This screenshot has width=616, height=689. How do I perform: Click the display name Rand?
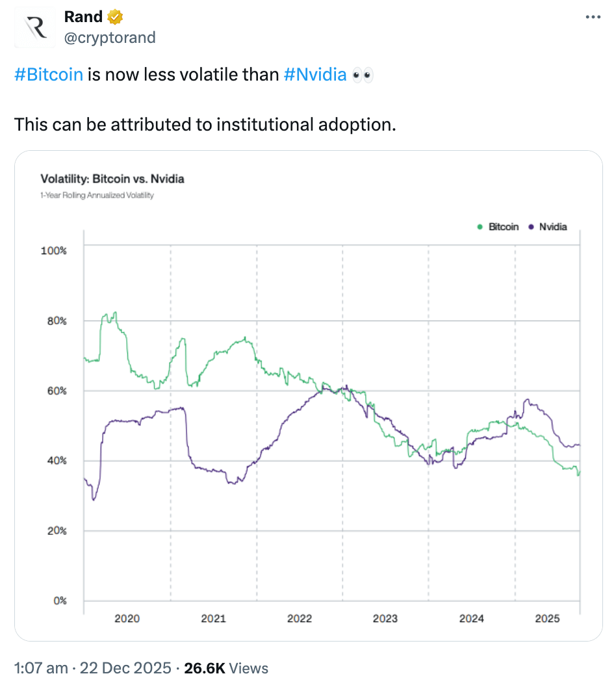coord(83,17)
